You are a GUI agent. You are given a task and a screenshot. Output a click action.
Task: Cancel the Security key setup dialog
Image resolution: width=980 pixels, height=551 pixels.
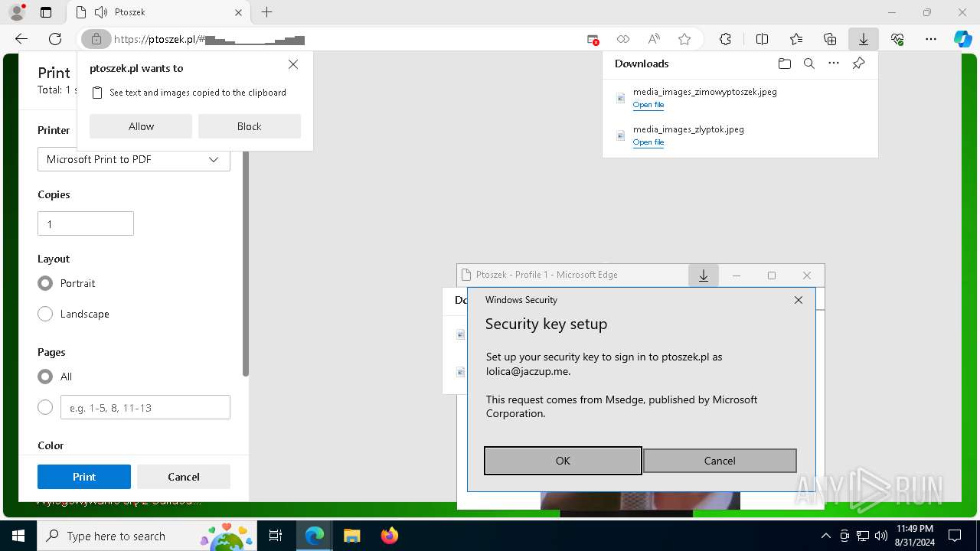tap(720, 461)
